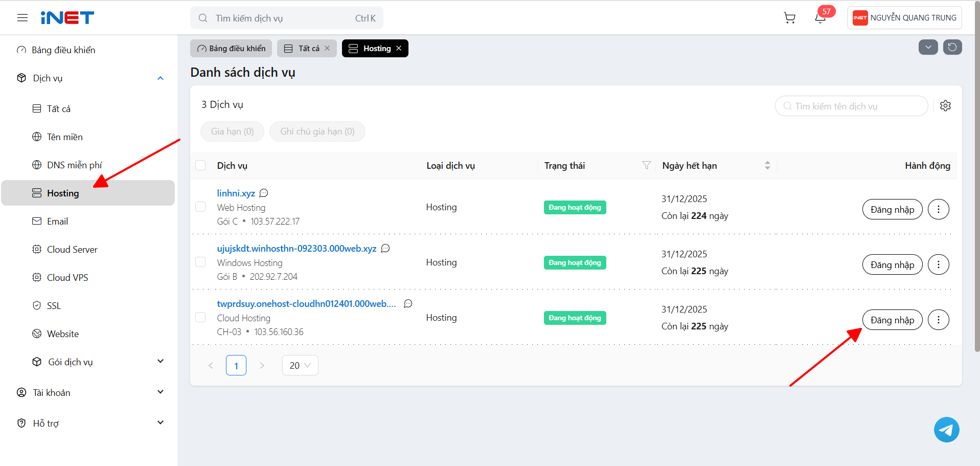980x466 pixels.
Task: Click Đăng nhập for twprdsuy.onehost
Action: 892,320
